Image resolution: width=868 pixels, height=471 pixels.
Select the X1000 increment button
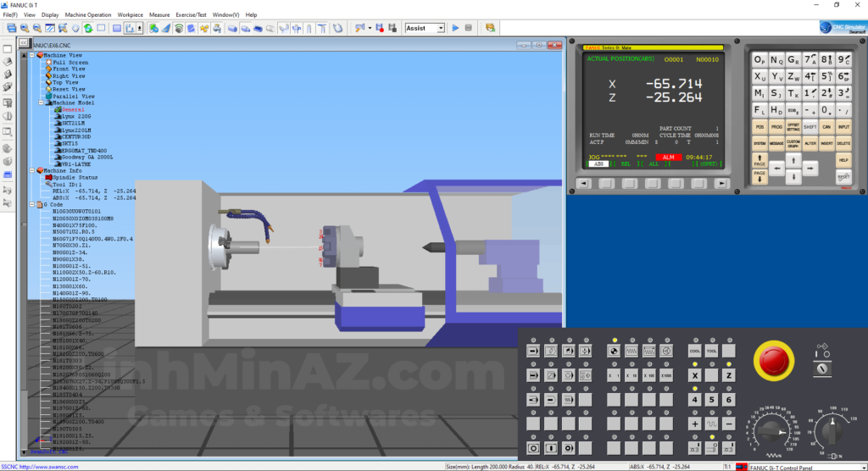click(666, 375)
